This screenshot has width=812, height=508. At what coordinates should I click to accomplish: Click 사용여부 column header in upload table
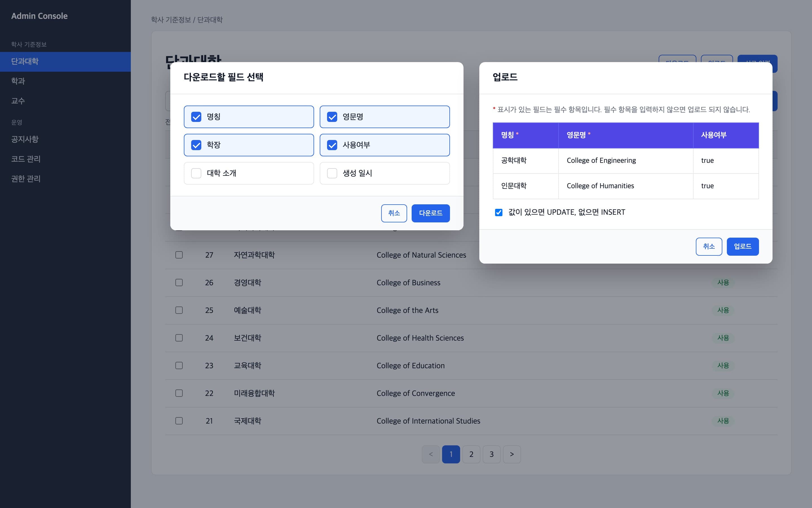[726, 135]
